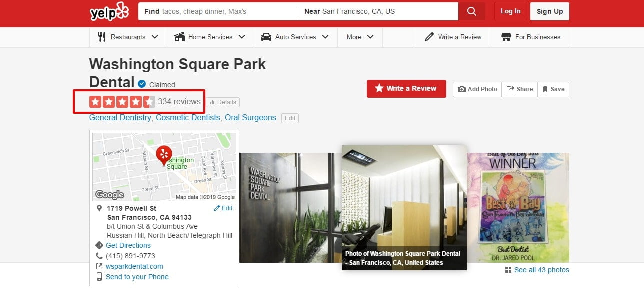Viewport: 644px width, 292px height.
Task: Select Write a Review in the nav bar
Action: click(460, 37)
